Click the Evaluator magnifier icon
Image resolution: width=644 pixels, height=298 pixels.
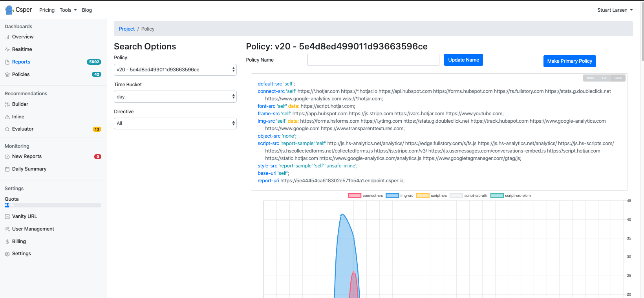tap(7, 129)
